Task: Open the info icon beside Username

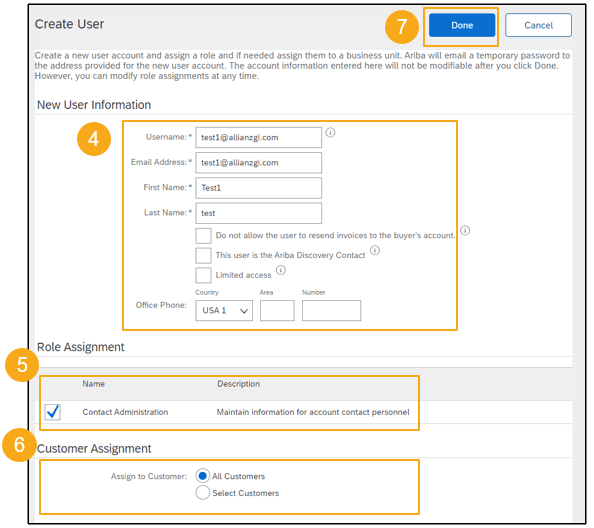Action: point(330,133)
